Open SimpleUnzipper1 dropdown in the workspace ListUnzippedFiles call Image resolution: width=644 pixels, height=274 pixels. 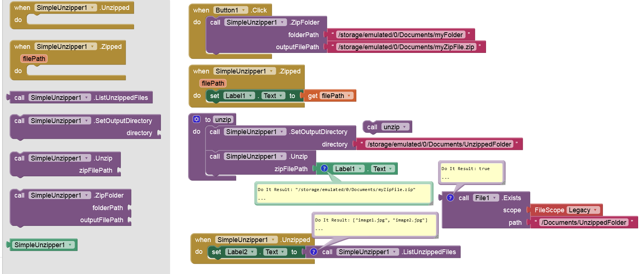point(368,252)
